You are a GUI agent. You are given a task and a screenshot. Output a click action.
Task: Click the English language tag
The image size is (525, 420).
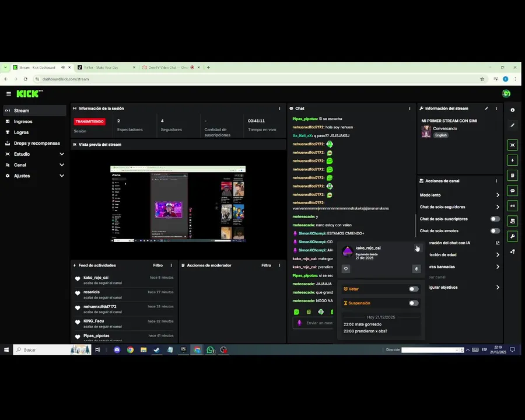[x=440, y=135]
